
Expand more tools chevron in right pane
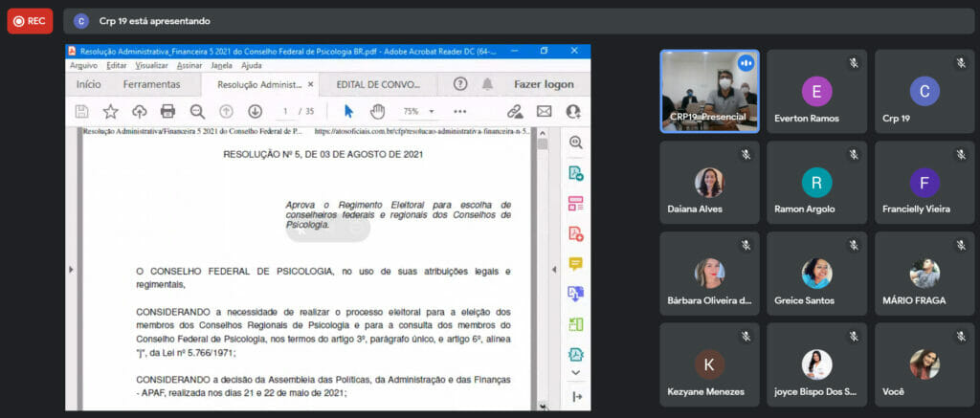coord(576,372)
